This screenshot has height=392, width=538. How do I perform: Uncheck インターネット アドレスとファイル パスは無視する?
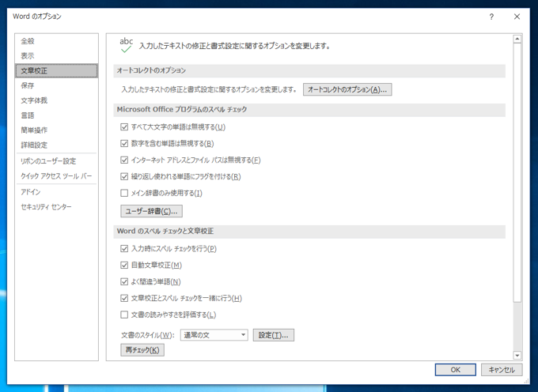pyautogui.click(x=124, y=160)
